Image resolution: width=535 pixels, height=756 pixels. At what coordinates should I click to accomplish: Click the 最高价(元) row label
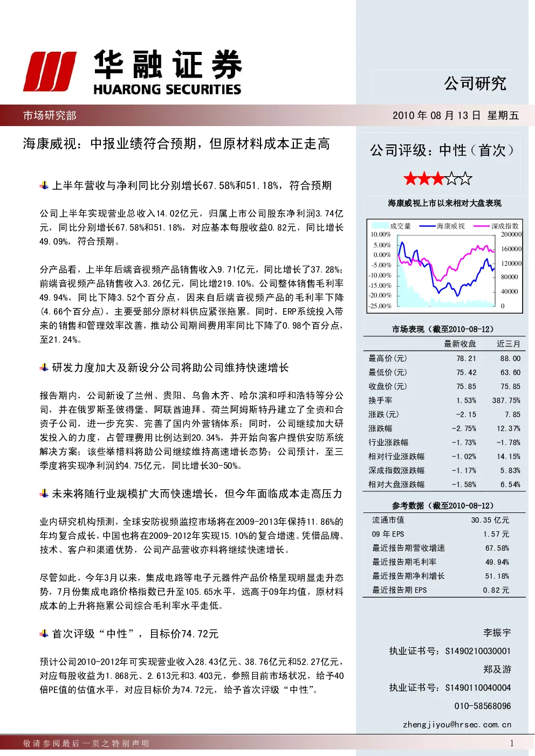coord(388,358)
